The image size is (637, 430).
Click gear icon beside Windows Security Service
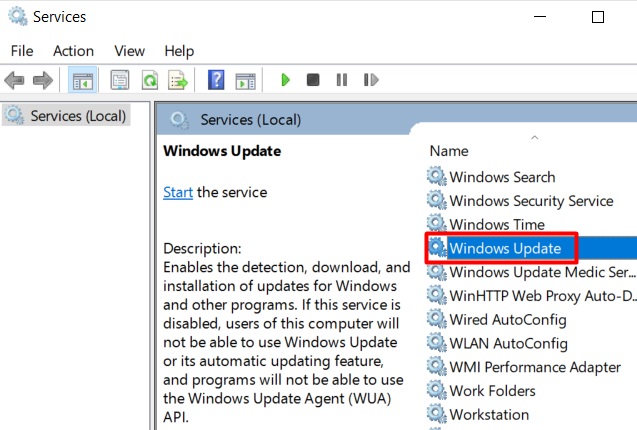tap(437, 200)
